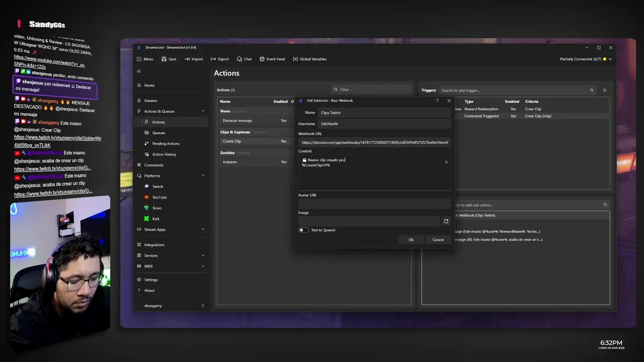Open the Event Feed icon
The image size is (644, 362).
262,59
